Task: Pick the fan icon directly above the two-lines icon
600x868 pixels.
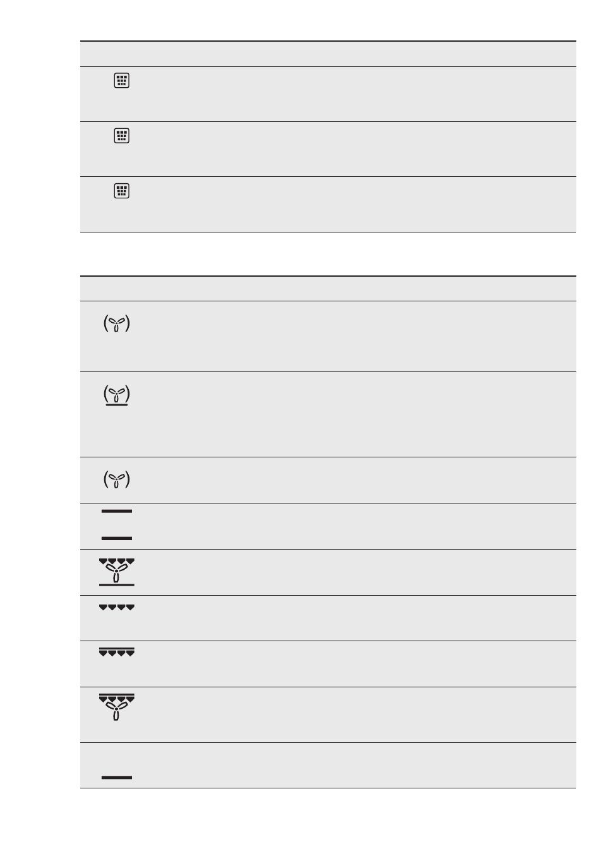Action: pyautogui.click(x=117, y=480)
